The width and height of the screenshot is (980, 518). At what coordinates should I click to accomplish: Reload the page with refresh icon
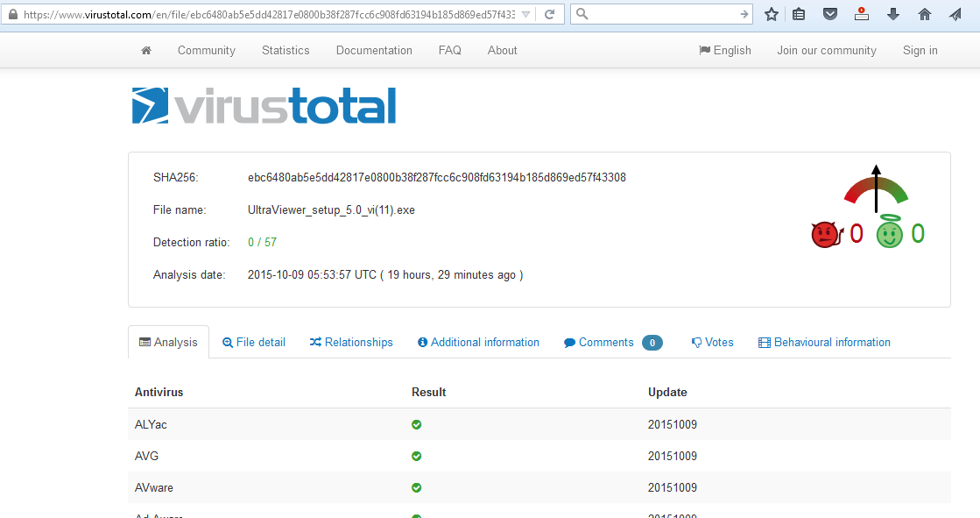tap(549, 14)
